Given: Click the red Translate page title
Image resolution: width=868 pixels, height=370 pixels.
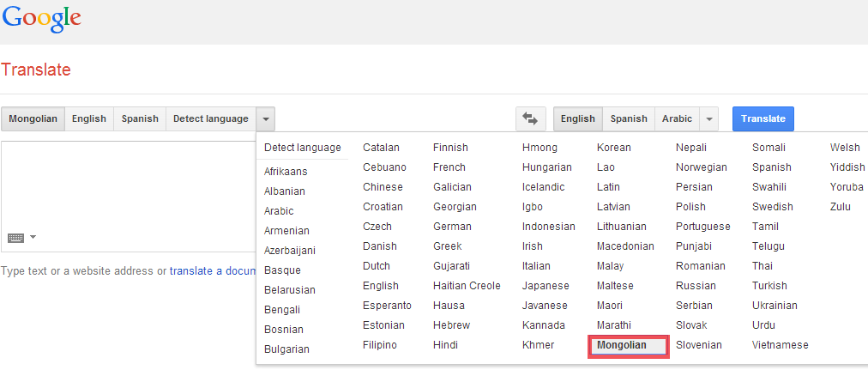Looking at the screenshot, I should point(36,70).
